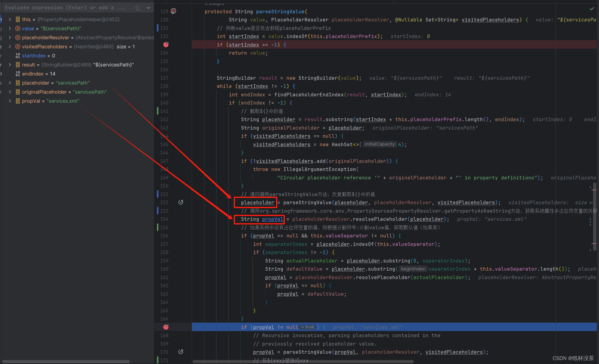Click the parameter icon beside value variable
The width and height of the screenshot is (599, 364).
(18, 28)
